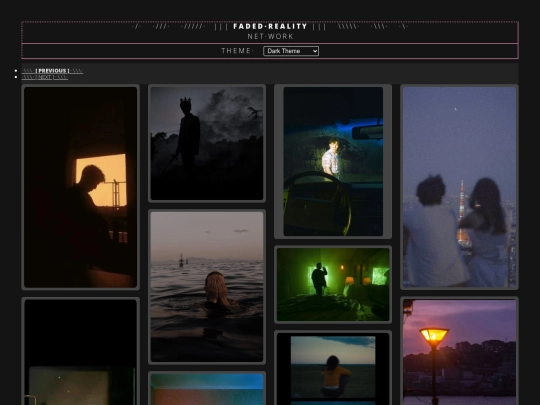Open man seen through car windshield photo

[333, 162]
